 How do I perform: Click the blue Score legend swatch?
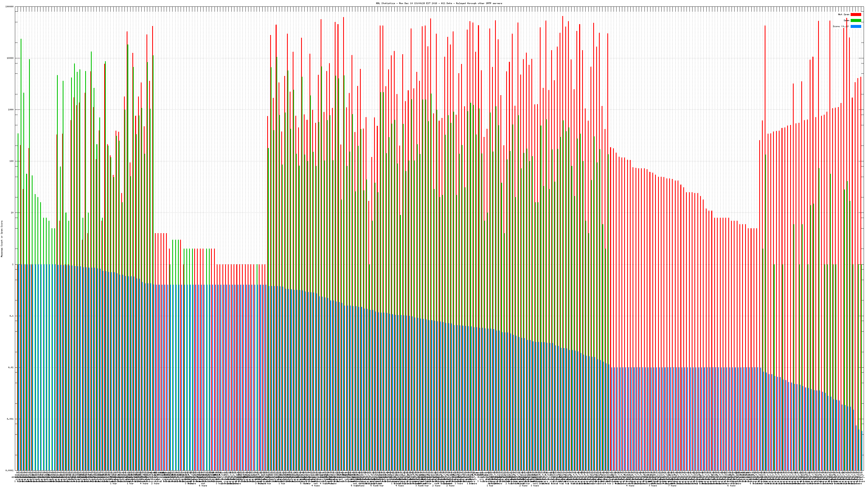tap(856, 26)
